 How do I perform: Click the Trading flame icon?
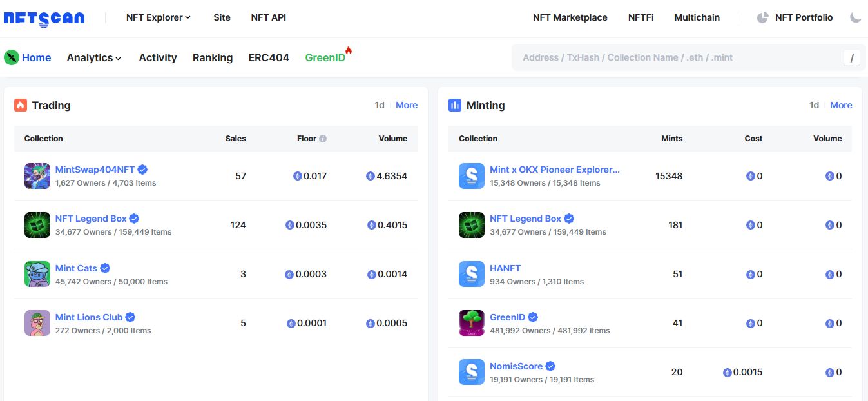click(x=21, y=105)
